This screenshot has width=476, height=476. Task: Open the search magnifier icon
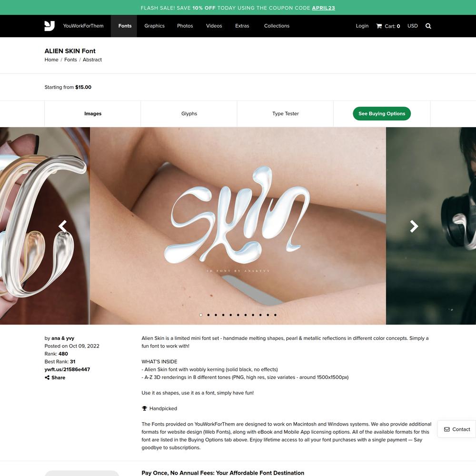point(428,26)
